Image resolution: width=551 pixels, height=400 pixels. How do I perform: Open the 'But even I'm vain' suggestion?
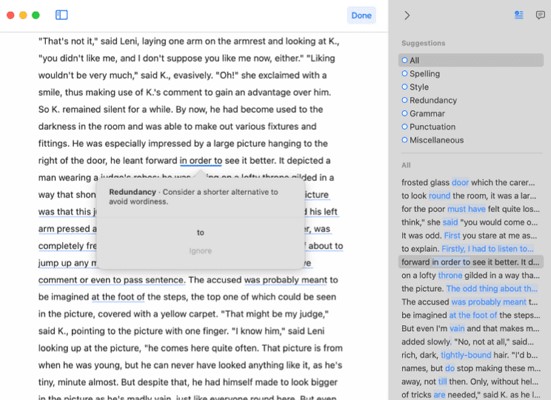click(471, 328)
